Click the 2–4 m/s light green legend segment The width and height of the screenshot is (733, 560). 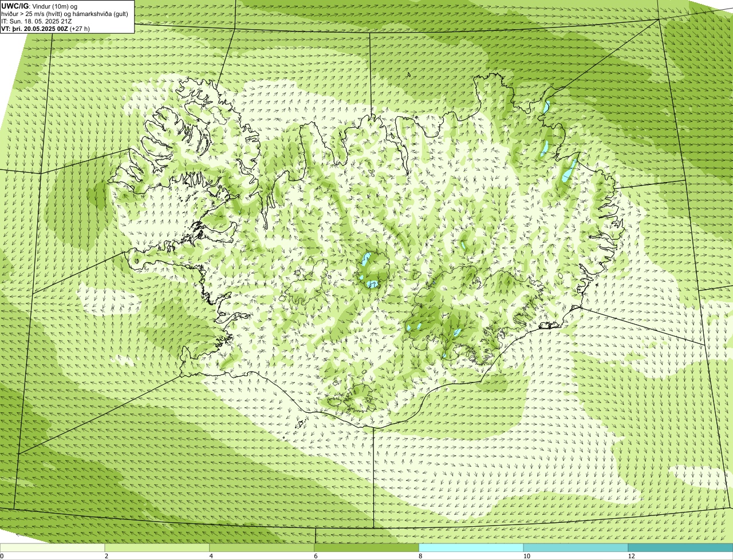pos(157,548)
